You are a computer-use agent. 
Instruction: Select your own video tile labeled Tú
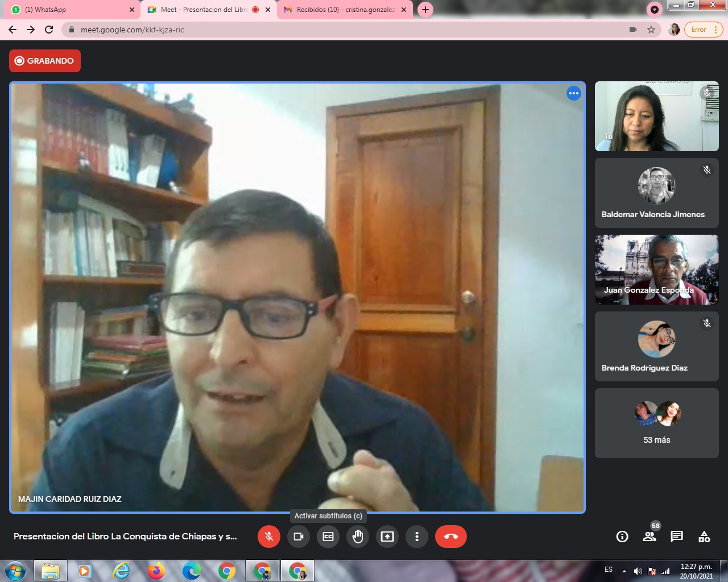point(657,117)
